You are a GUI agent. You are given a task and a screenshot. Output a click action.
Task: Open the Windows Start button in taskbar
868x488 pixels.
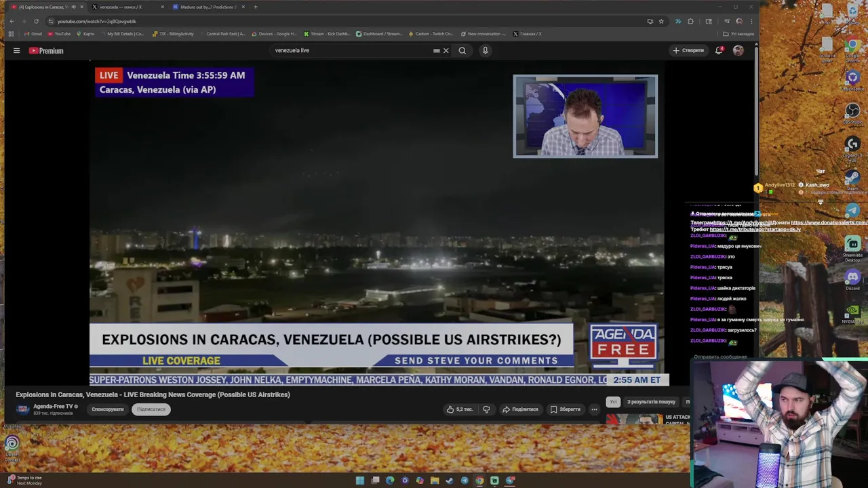tap(360, 481)
